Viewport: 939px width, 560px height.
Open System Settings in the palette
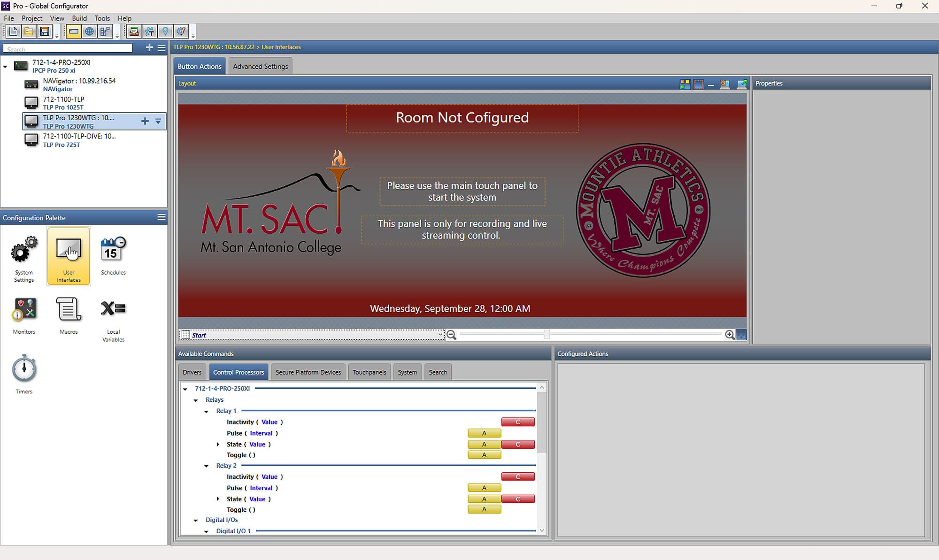24,259
